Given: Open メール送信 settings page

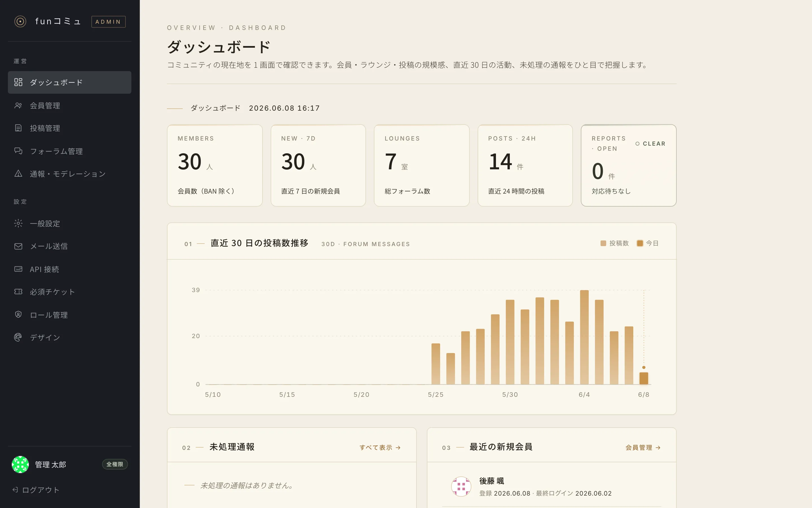Looking at the screenshot, I should point(69,246).
